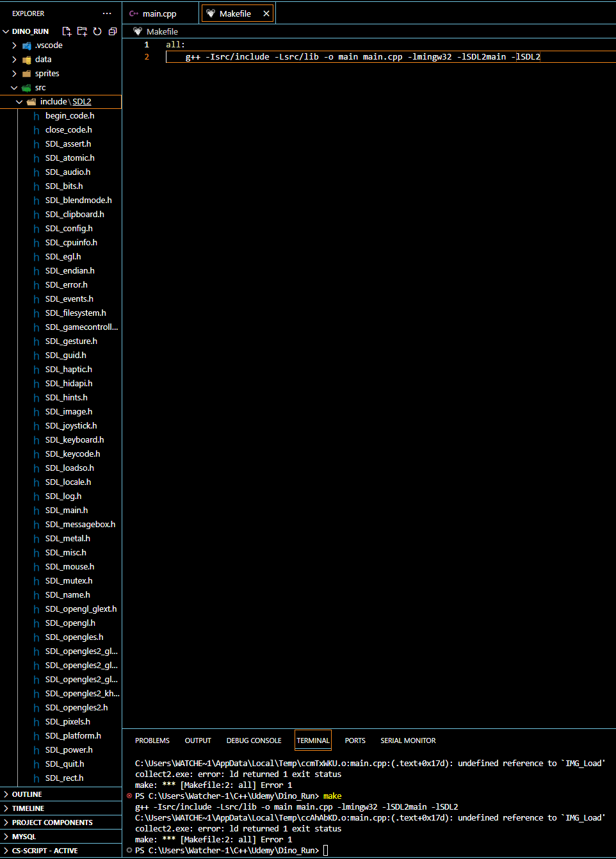Screen dimensions: 616x859
Task: Create a New File in Explorer
Action: [x=67, y=31]
